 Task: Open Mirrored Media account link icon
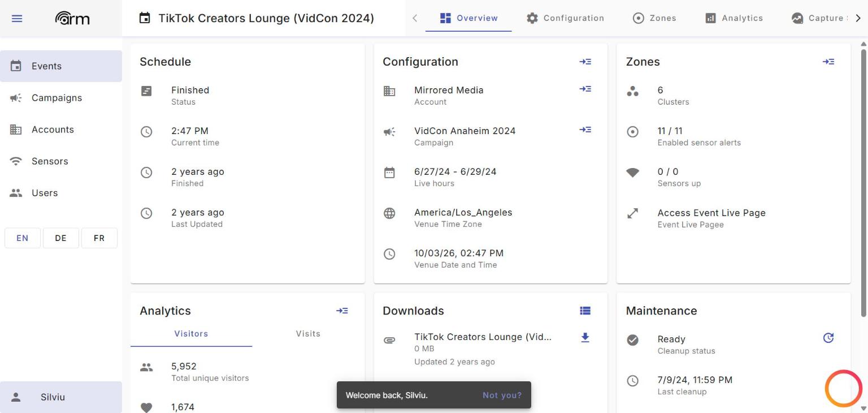click(585, 89)
